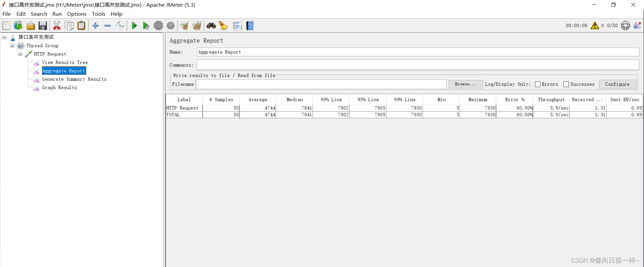Click the Toggle enable/disable toolbar icon

click(120, 25)
